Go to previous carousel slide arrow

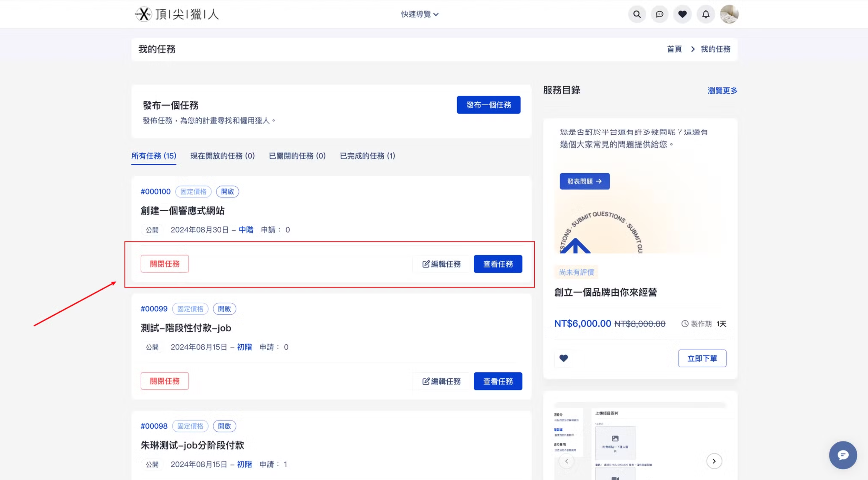coord(566,461)
